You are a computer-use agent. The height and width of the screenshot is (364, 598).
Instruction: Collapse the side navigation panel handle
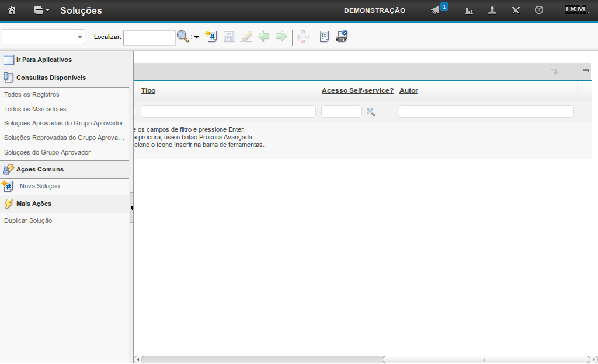(x=131, y=208)
